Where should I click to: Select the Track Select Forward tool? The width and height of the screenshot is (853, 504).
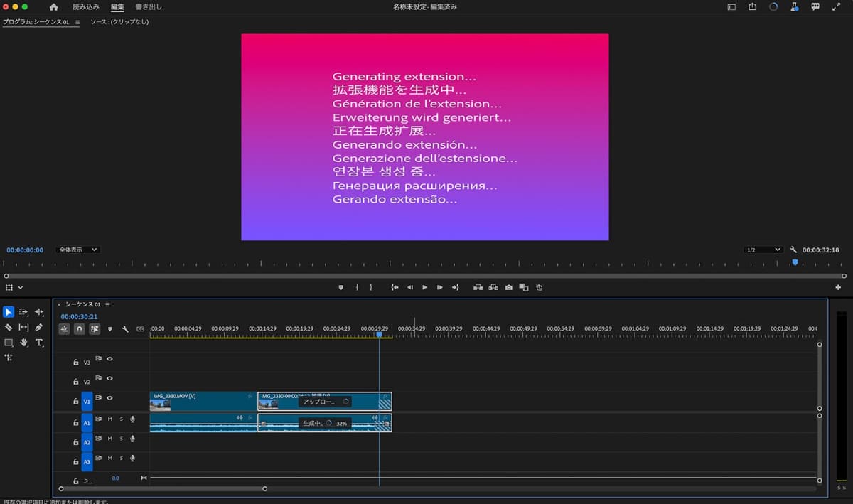point(23,313)
